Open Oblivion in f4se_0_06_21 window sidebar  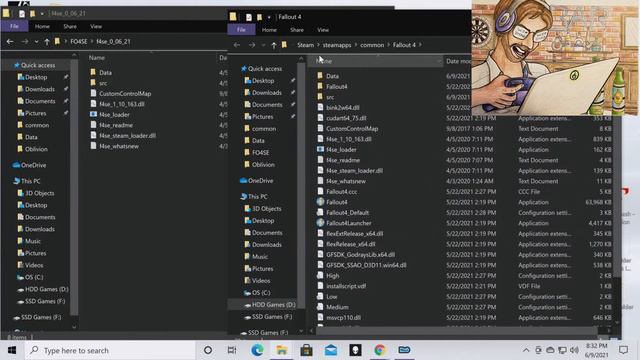(x=36, y=149)
